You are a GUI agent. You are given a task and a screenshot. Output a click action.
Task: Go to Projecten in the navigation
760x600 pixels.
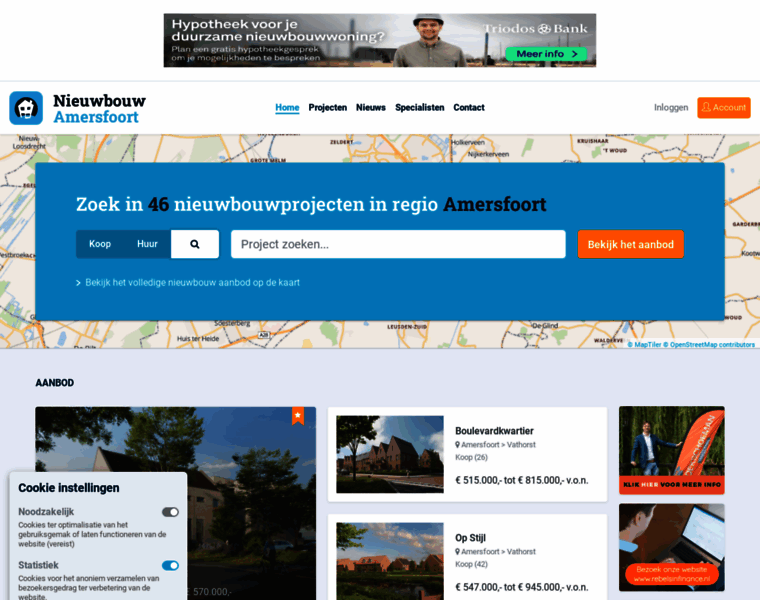click(x=328, y=108)
